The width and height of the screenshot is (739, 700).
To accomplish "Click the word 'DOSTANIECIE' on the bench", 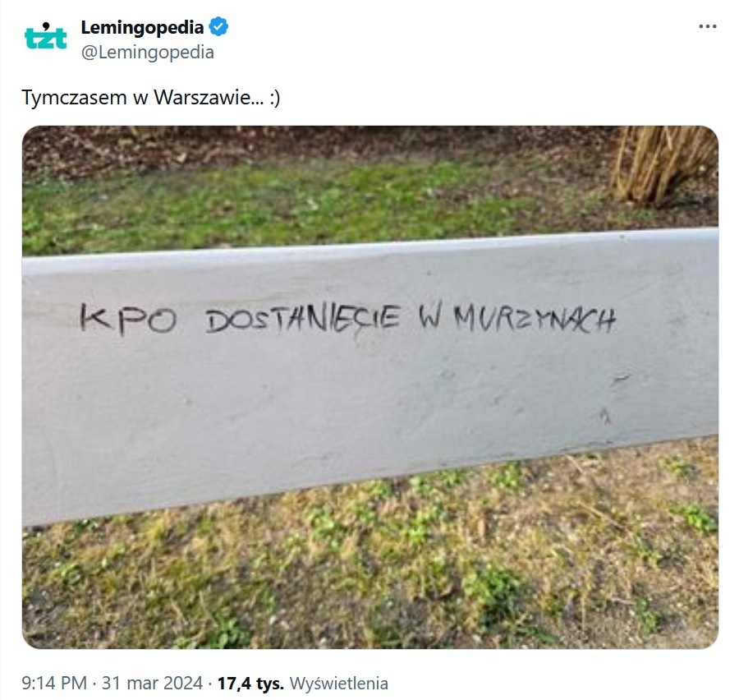I will point(303,319).
